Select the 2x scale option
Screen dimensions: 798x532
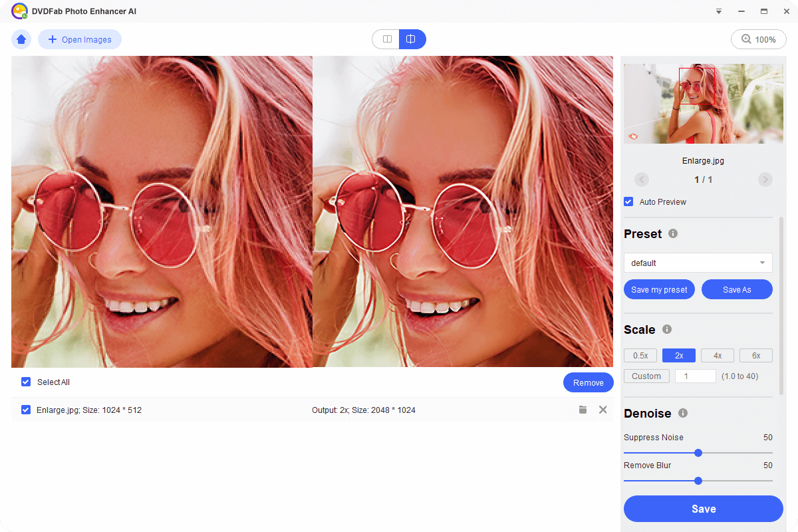coord(679,355)
